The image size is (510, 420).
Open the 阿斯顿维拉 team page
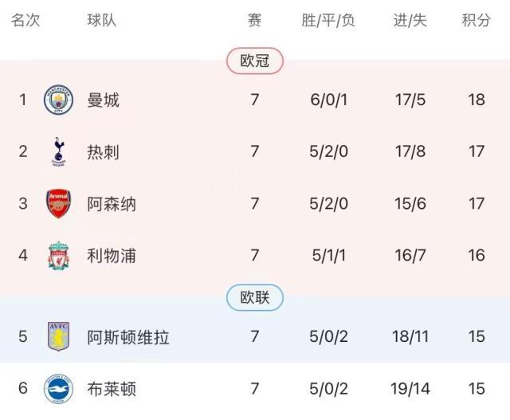tap(128, 336)
